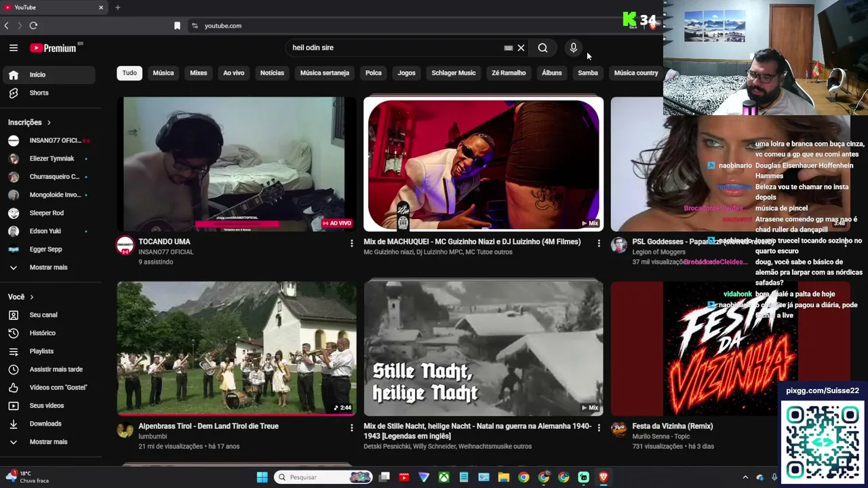This screenshot has width=868, height=488.
Task: Show hidden system tray icons
Action: (x=745, y=477)
